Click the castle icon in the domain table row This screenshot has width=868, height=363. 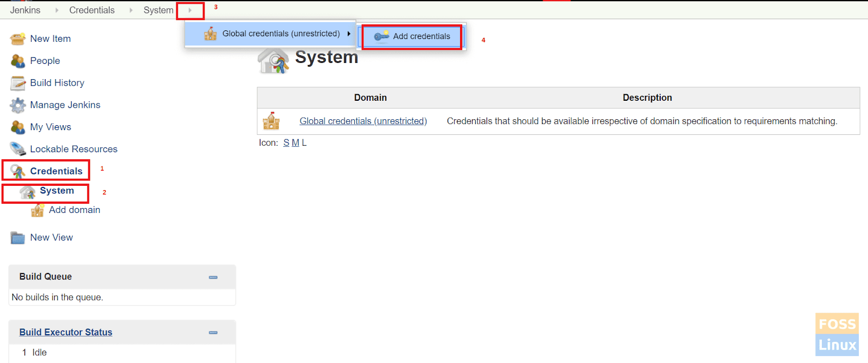click(271, 121)
